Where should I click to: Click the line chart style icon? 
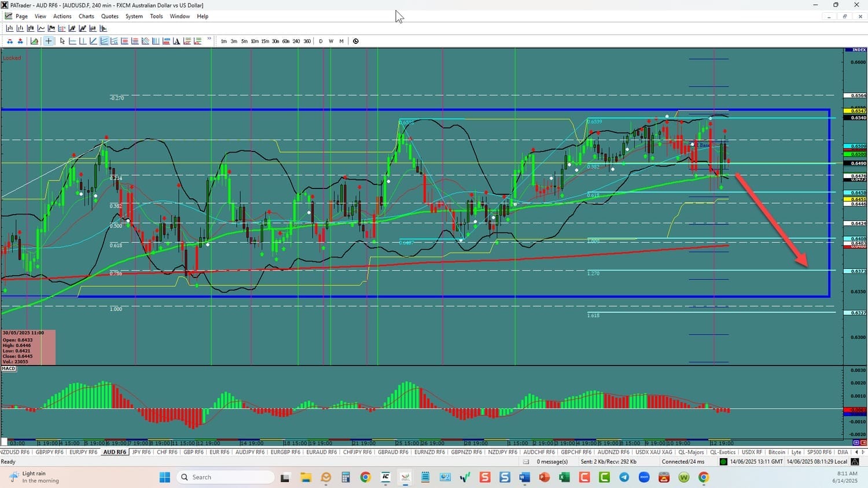[41, 28]
